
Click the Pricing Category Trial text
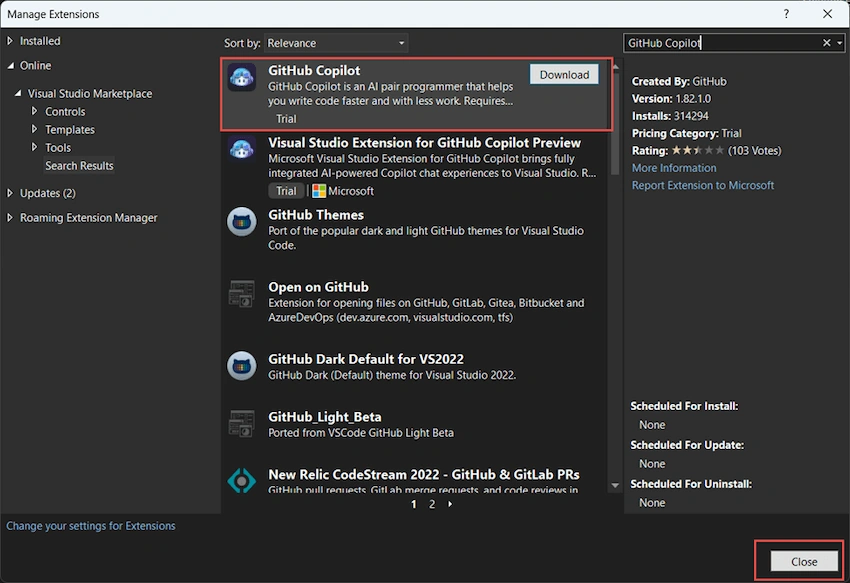pos(686,133)
